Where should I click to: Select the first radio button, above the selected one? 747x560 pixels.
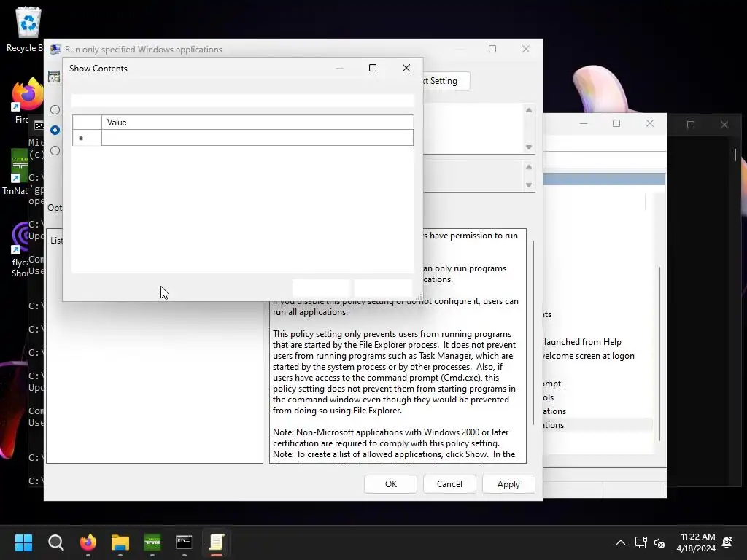coord(55,109)
